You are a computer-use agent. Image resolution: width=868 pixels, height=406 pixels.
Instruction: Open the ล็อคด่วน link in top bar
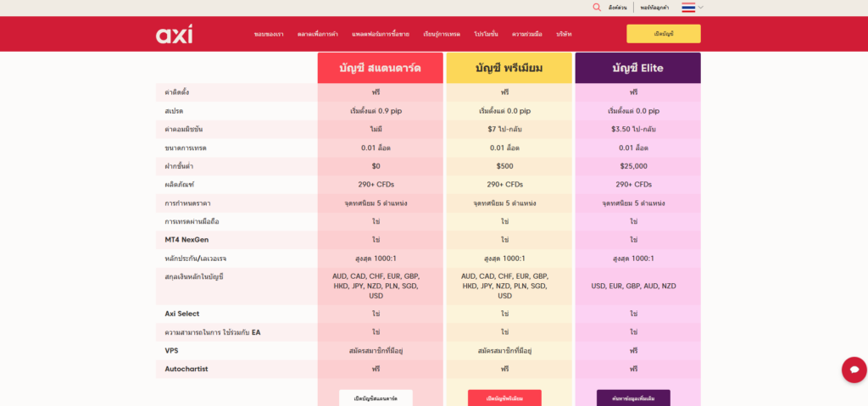coord(617,8)
